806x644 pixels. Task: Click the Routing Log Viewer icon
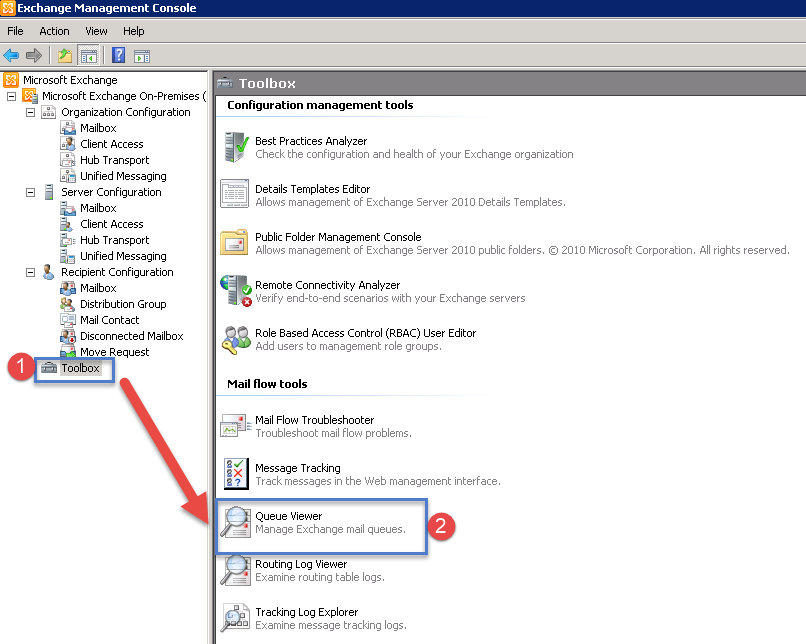(235, 570)
